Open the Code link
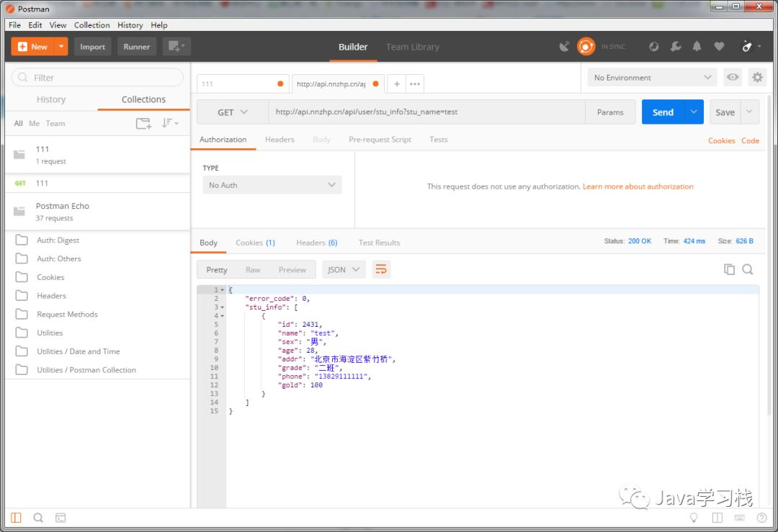Viewport: 778px width, 532px height. 750,141
